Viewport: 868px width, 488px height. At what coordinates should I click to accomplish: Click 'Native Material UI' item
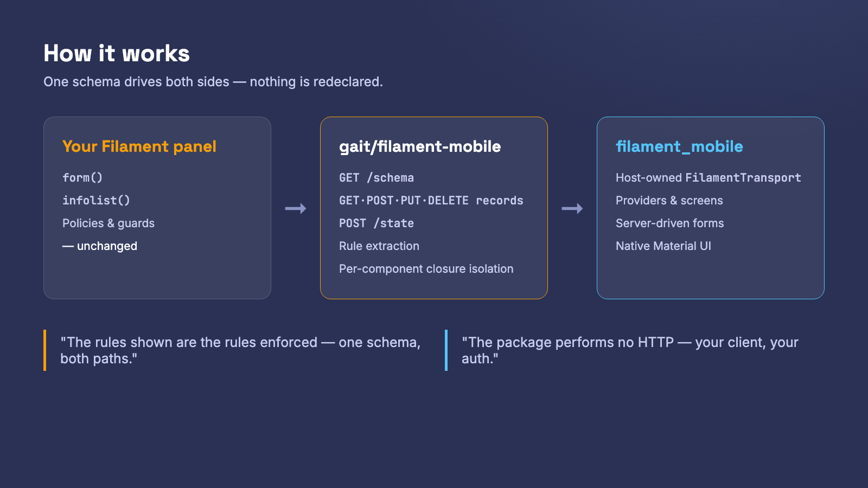point(663,246)
